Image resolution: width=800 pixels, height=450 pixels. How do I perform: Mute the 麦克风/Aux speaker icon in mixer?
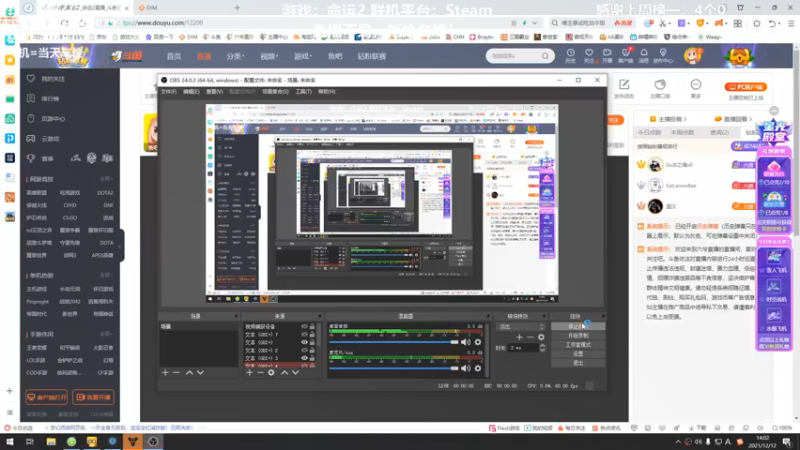466,368
